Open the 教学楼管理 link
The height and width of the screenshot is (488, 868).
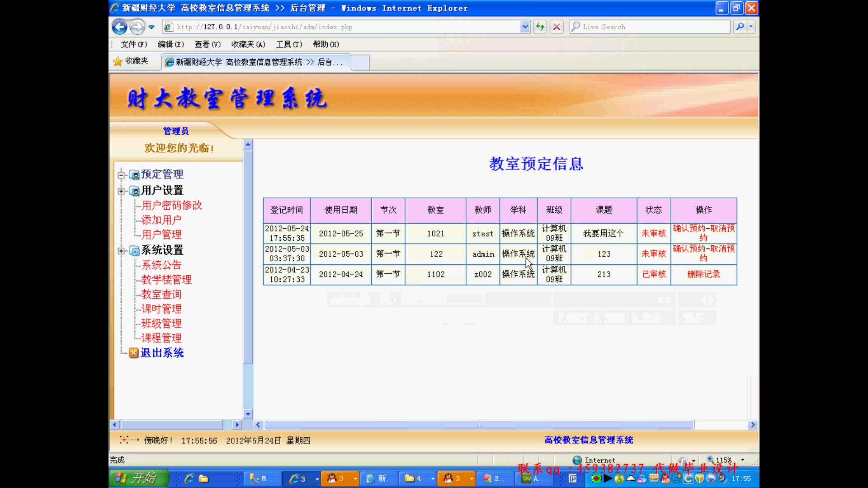coord(166,280)
